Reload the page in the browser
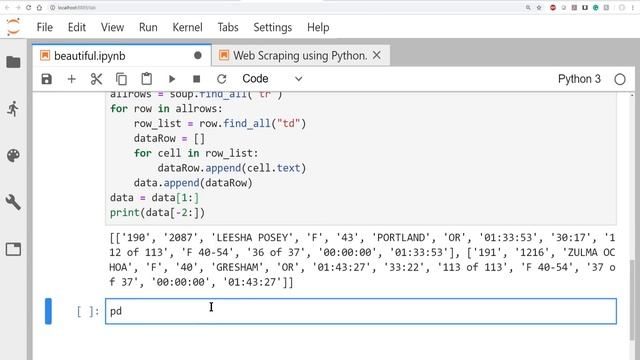The width and height of the screenshot is (640, 360). [x=29, y=7]
